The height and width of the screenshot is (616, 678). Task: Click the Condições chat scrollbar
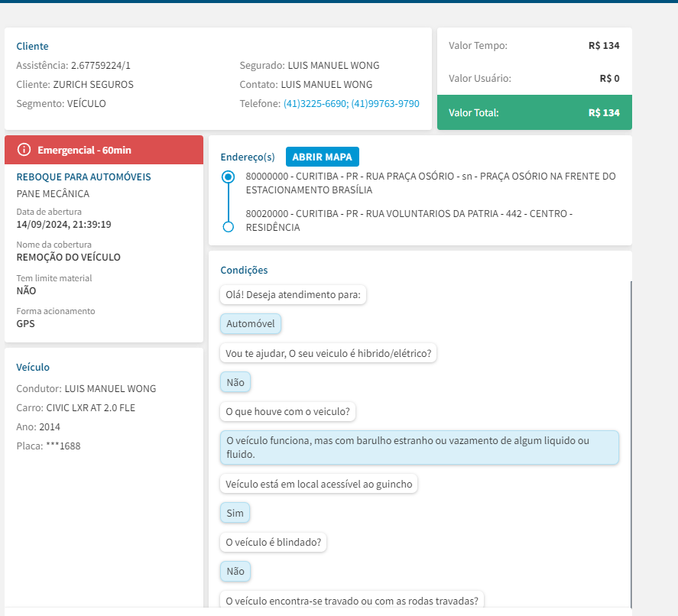(x=631, y=443)
